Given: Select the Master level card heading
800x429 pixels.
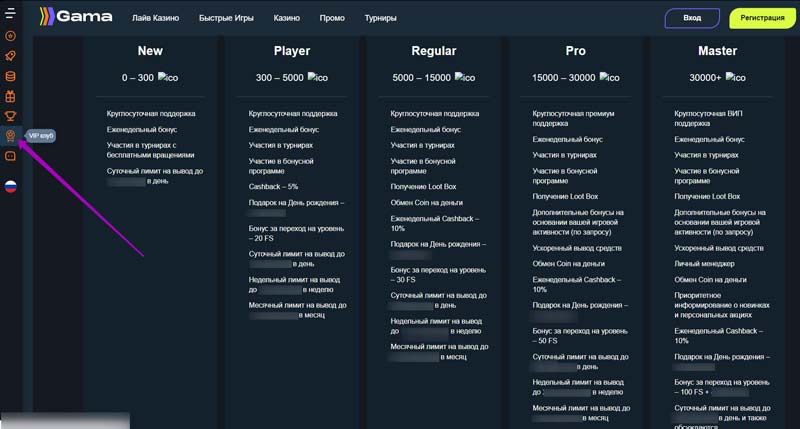Looking at the screenshot, I should pyautogui.click(x=717, y=51).
